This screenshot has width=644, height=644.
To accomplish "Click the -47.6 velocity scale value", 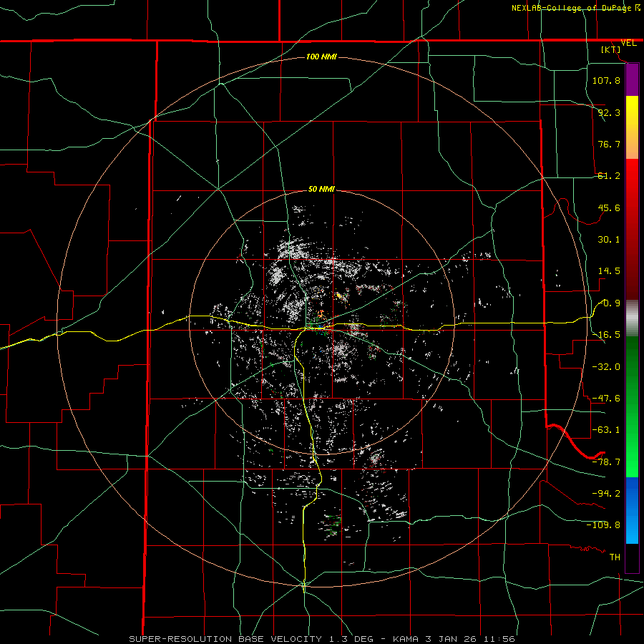I will click(x=606, y=399).
